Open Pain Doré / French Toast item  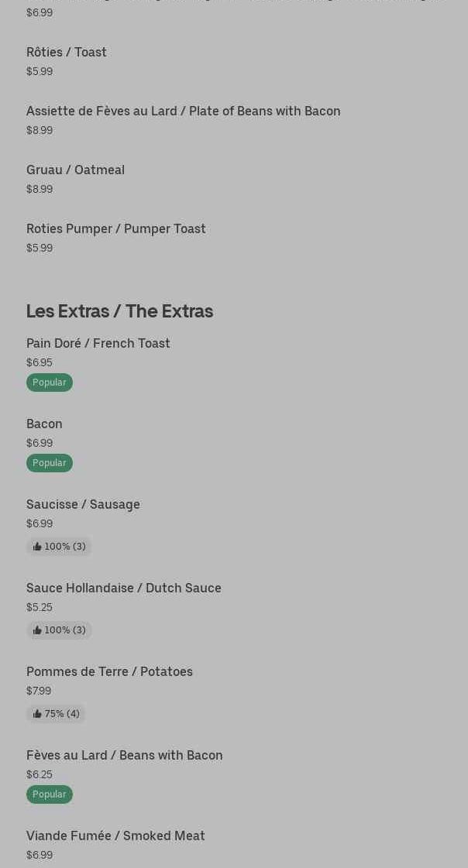(x=98, y=343)
